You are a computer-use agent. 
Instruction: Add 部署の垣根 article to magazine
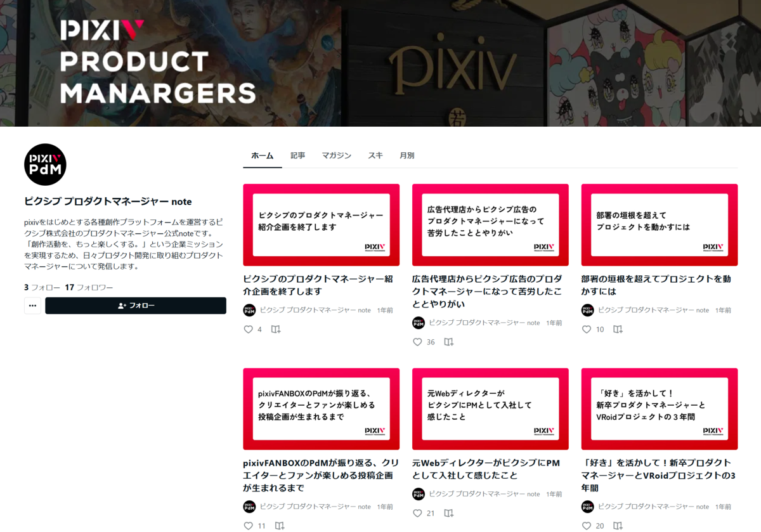tap(618, 329)
